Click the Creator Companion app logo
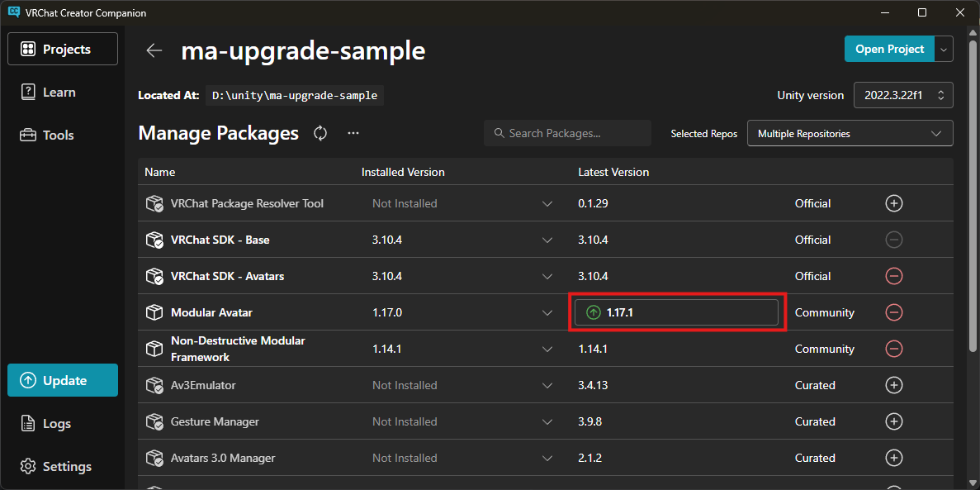Screen dimensions: 980x490 tap(13, 12)
